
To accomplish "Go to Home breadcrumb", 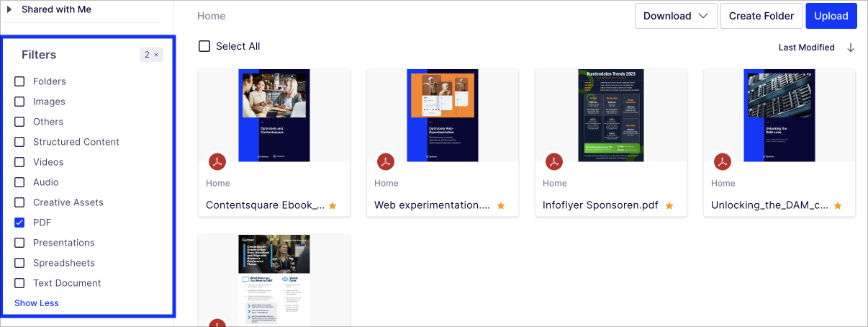I will click(x=211, y=16).
